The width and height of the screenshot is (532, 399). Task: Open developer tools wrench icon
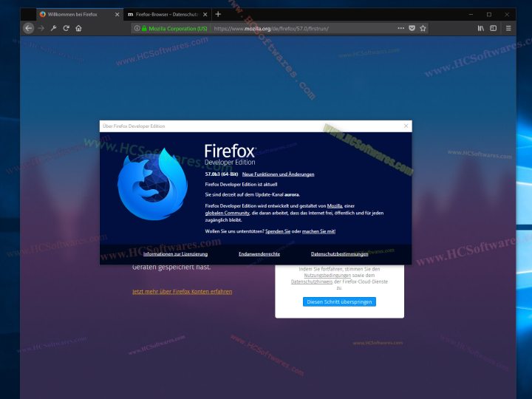(54, 28)
